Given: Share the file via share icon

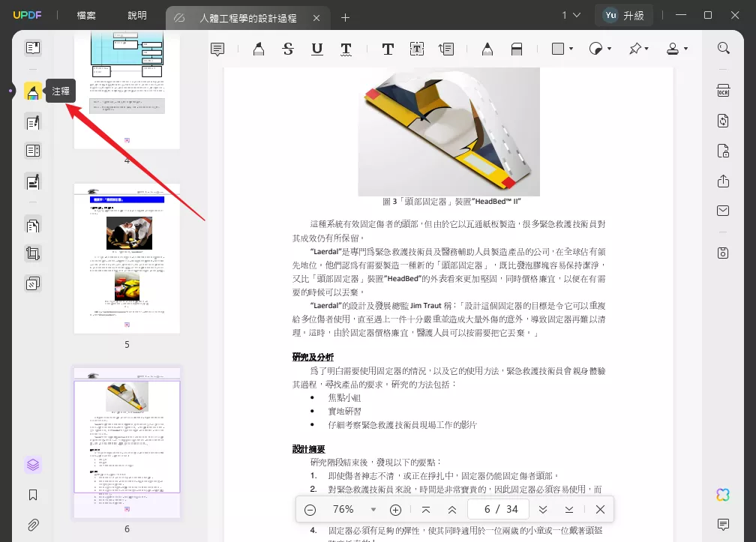Looking at the screenshot, I should tap(723, 181).
